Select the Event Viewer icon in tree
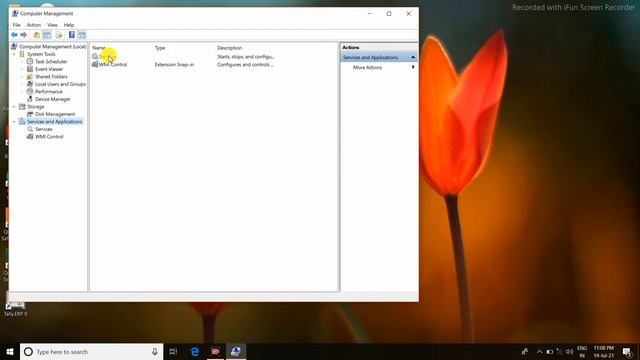 [x=30, y=69]
